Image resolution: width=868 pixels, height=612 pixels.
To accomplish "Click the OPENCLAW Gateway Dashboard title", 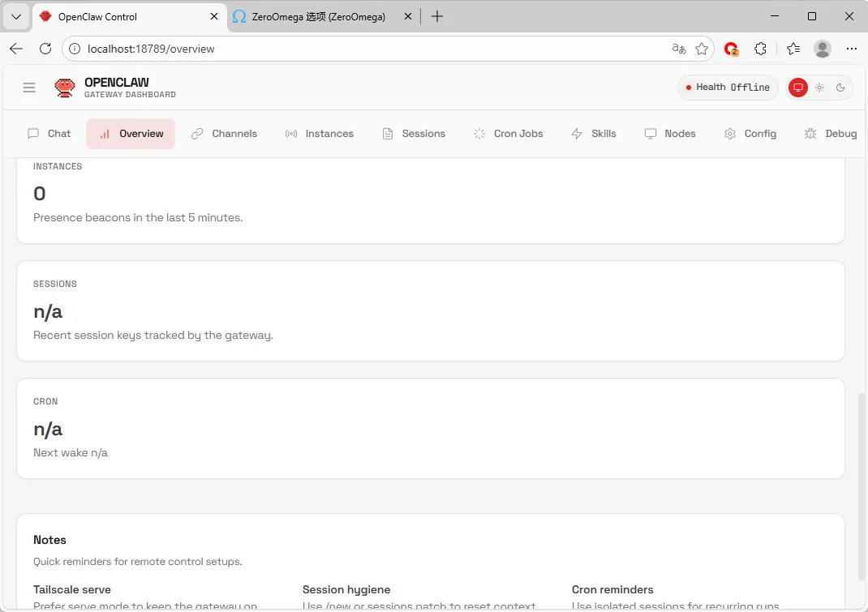I will [130, 88].
